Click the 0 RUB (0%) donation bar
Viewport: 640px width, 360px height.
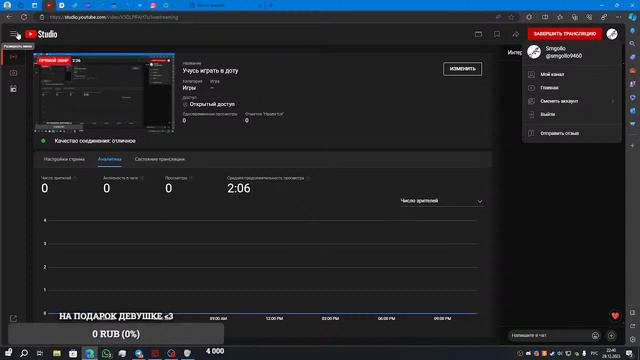point(116,334)
